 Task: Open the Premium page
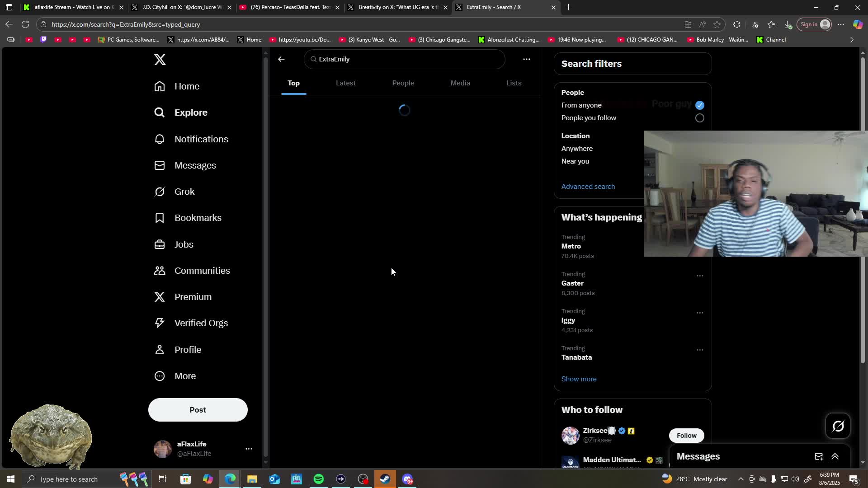click(x=183, y=297)
